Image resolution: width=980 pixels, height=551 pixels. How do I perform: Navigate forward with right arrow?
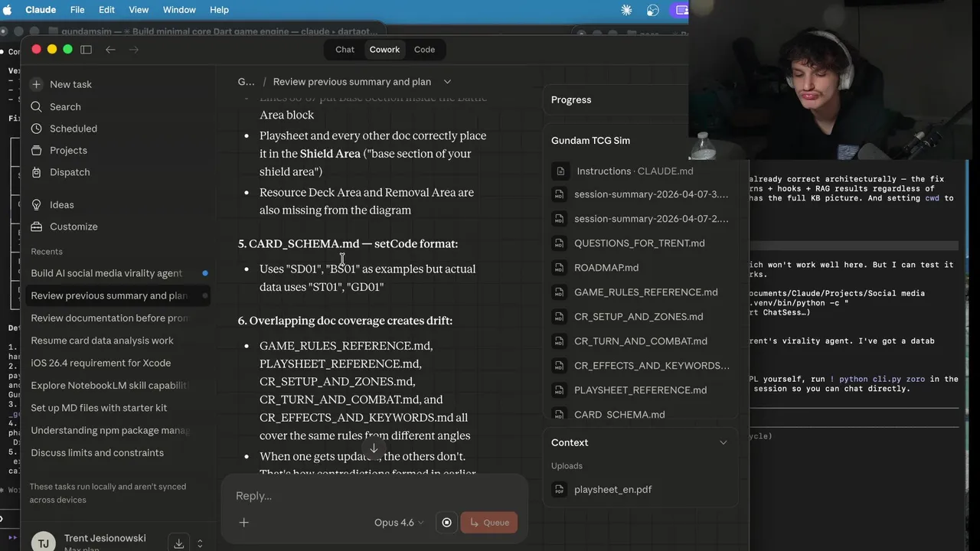134,49
